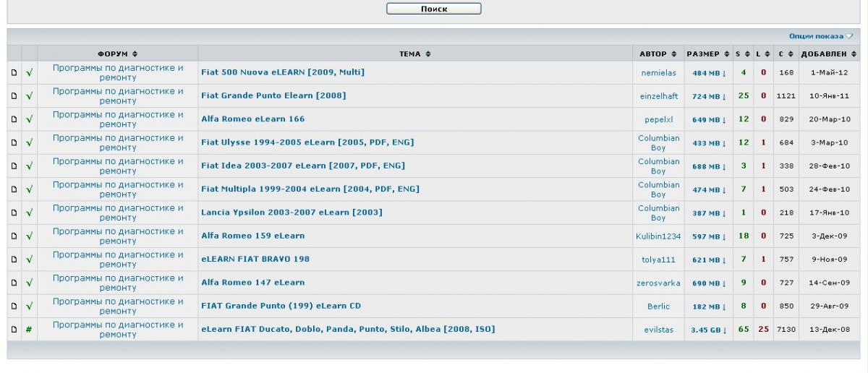Download the 433 MB Fiat Ulysse torrent
The height and width of the screenshot is (373, 868).
708,143
